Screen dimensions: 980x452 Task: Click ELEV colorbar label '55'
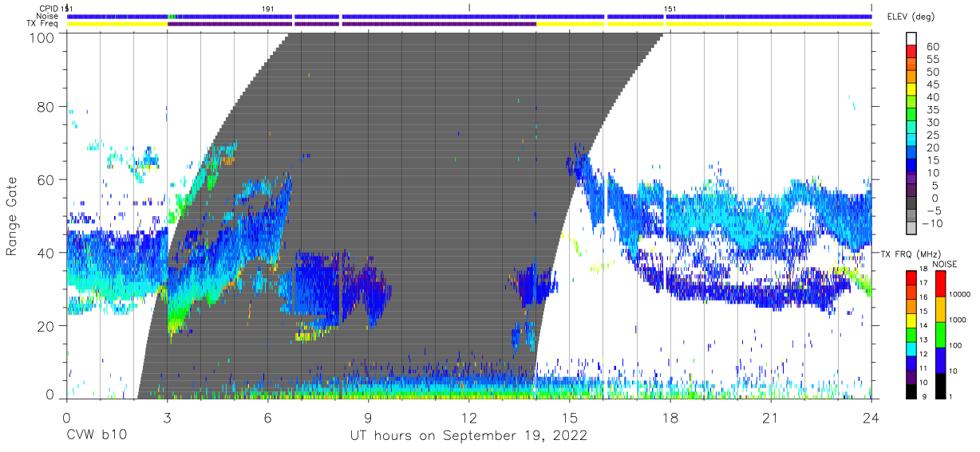click(931, 59)
